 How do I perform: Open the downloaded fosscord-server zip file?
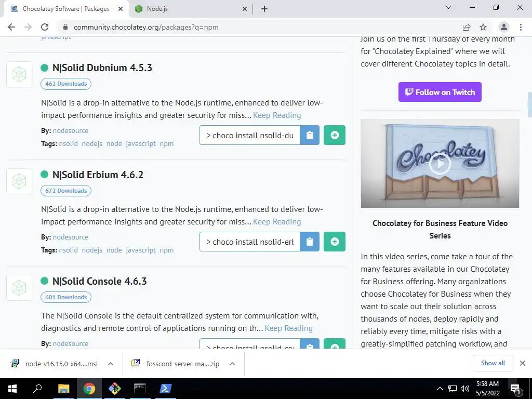click(176, 364)
